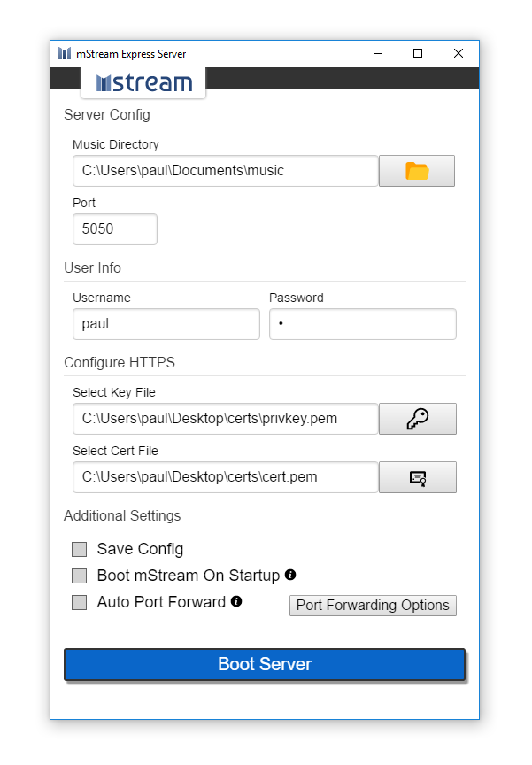Close the mStream Express Server window

pyautogui.click(x=459, y=53)
